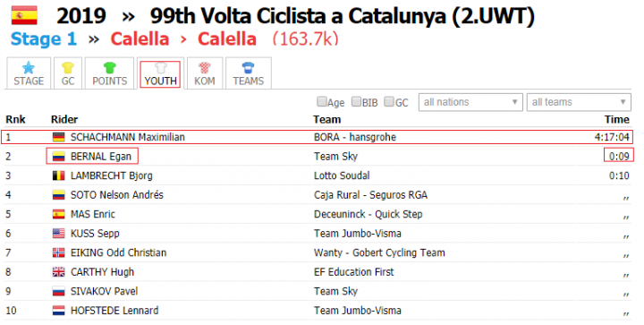Image resolution: width=644 pixels, height=325 pixels.
Task: Switch to the YOUTH tab
Action: (x=160, y=74)
